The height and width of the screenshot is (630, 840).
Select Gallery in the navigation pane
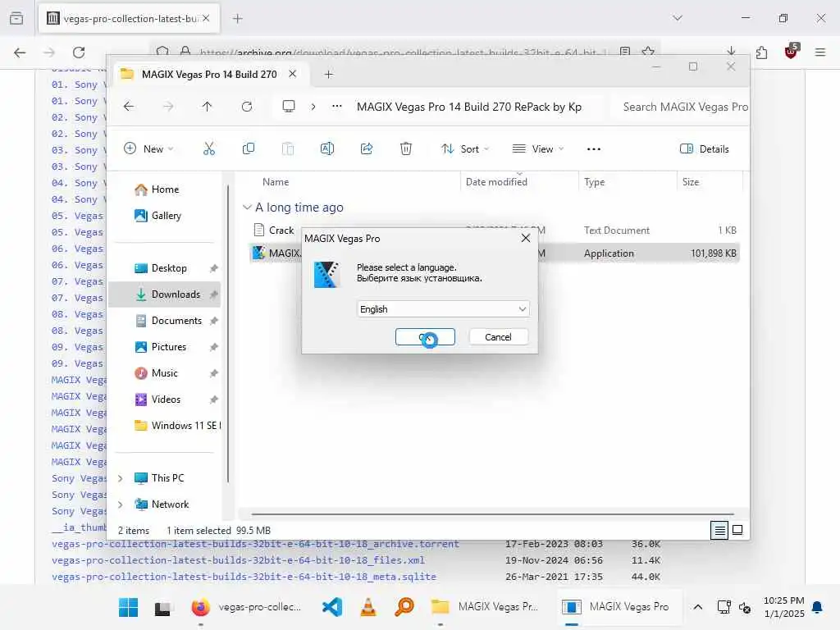(x=166, y=216)
